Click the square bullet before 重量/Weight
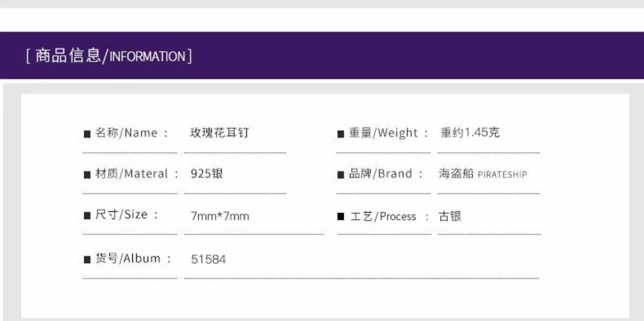 [x=341, y=134]
